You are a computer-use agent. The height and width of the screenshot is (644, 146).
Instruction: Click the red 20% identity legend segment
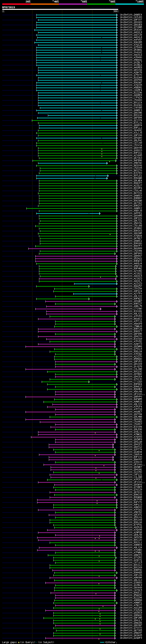(16, 4)
